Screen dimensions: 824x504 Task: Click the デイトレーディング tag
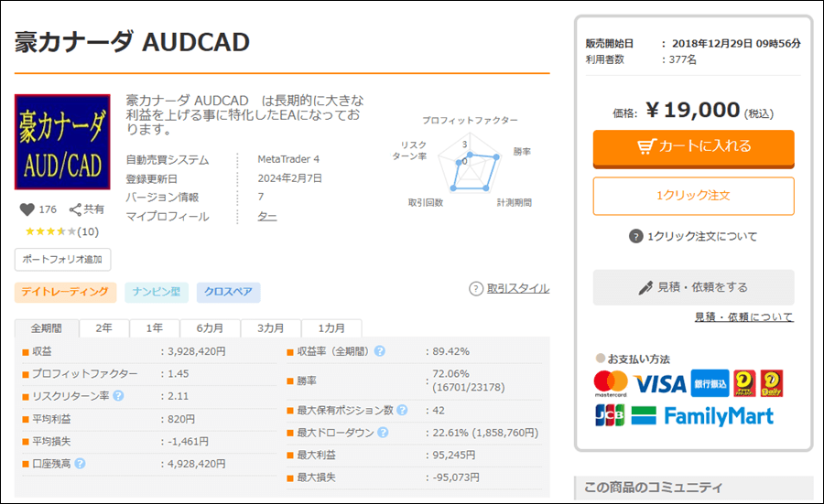point(65,292)
